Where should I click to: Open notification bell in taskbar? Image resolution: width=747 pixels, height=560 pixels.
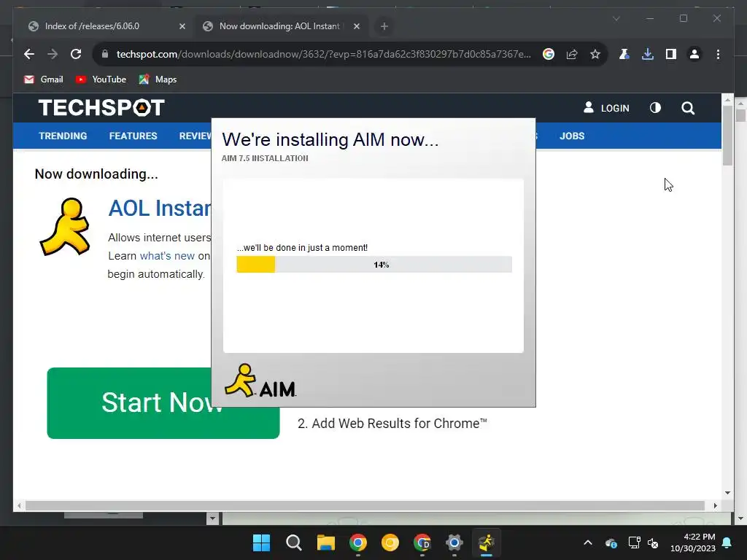(727, 542)
